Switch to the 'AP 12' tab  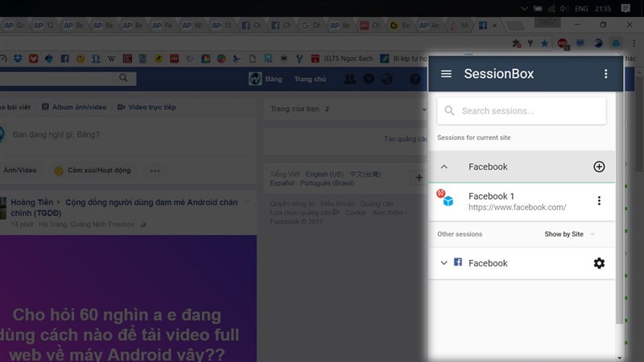(44, 26)
